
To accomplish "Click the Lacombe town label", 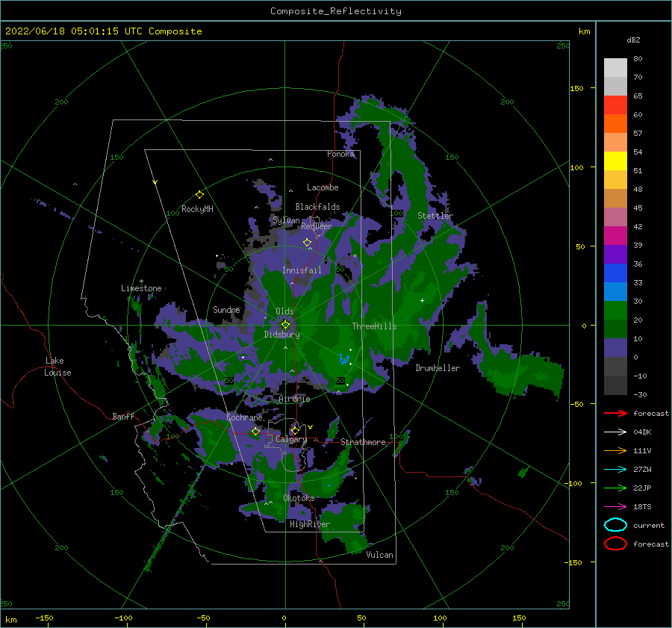I will pyautogui.click(x=323, y=187).
